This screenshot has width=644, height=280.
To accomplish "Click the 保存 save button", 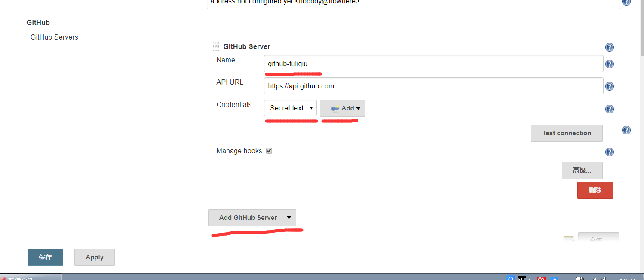I will pyautogui.click(x=45, y=257).
